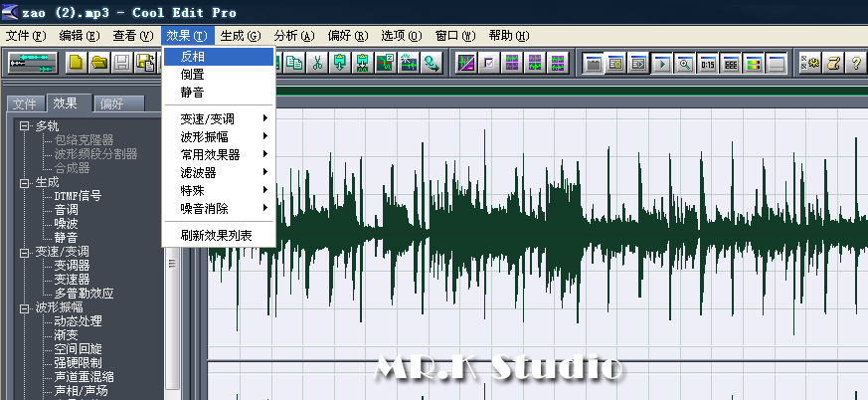Image resolution: width=868 pixels, height=400 pixels.
Task: Toggle the 0:15 time display window button
Action: coord(708,63)
